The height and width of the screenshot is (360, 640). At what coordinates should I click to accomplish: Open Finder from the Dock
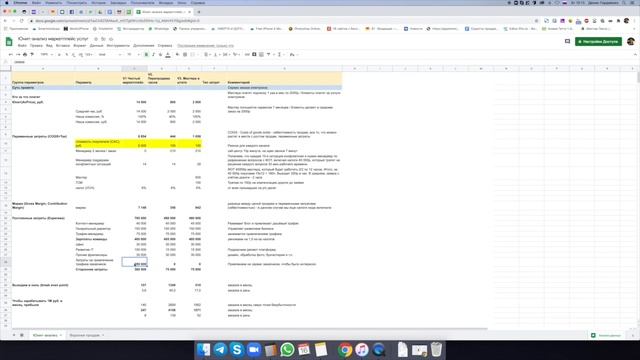pos(204,350)
